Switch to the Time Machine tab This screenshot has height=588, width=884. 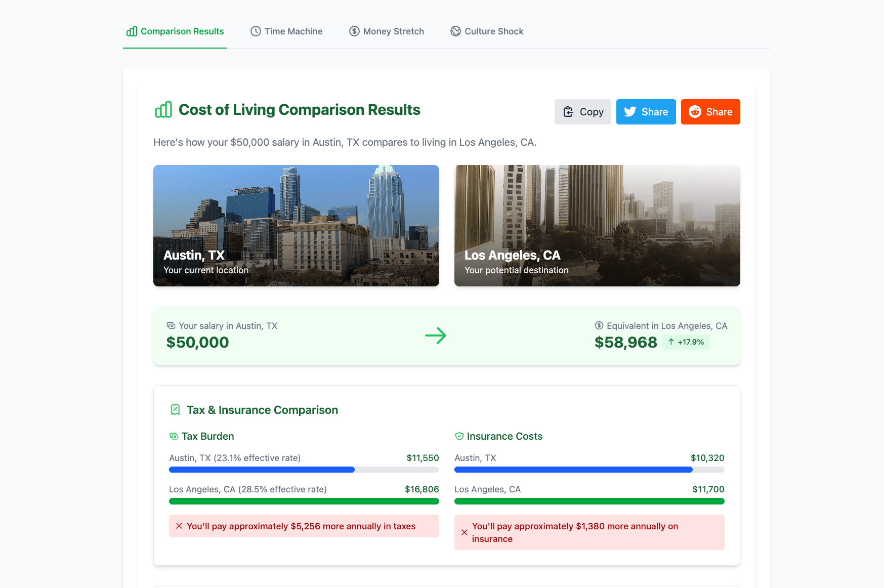click(x=286, y=31)
